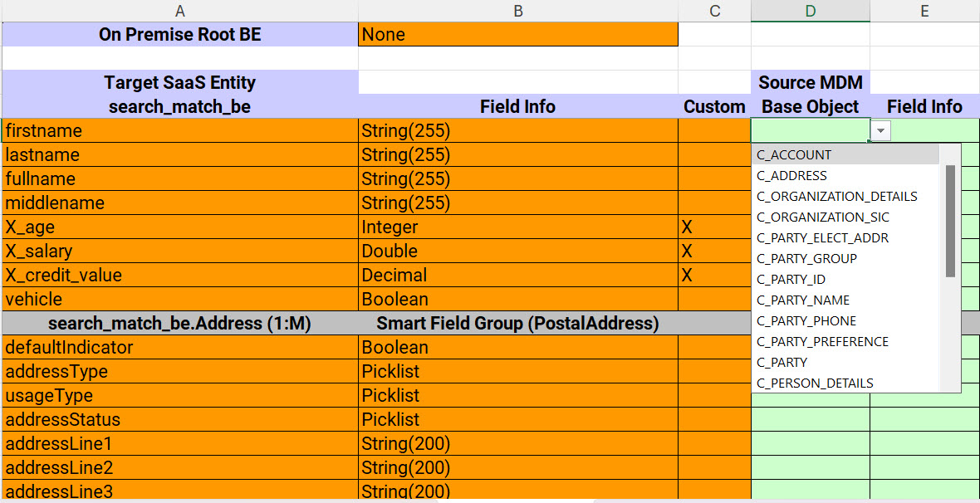Click empty Field Info cell for addressLine1
This screenshot has height=503, width=980.
[925, 443]
